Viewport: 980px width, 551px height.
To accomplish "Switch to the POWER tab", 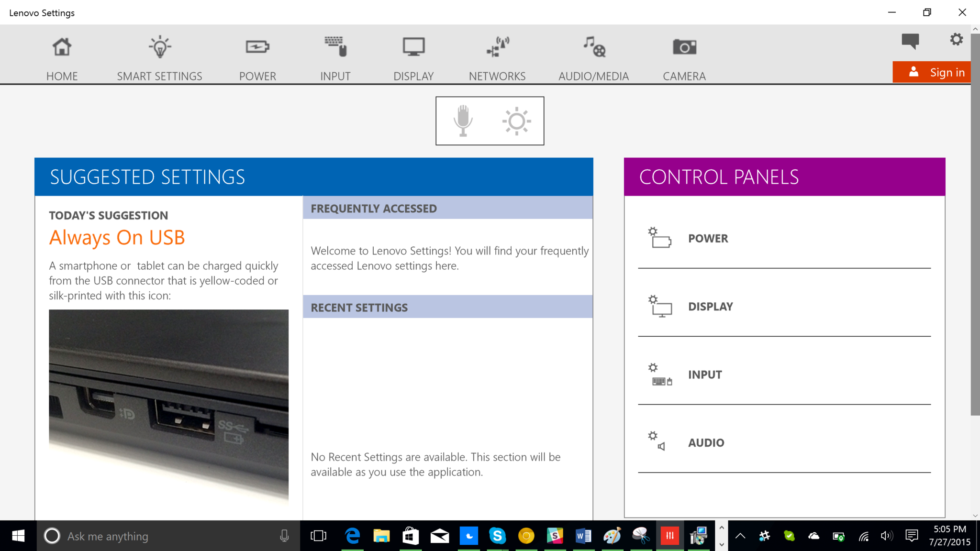I will 257,59.
